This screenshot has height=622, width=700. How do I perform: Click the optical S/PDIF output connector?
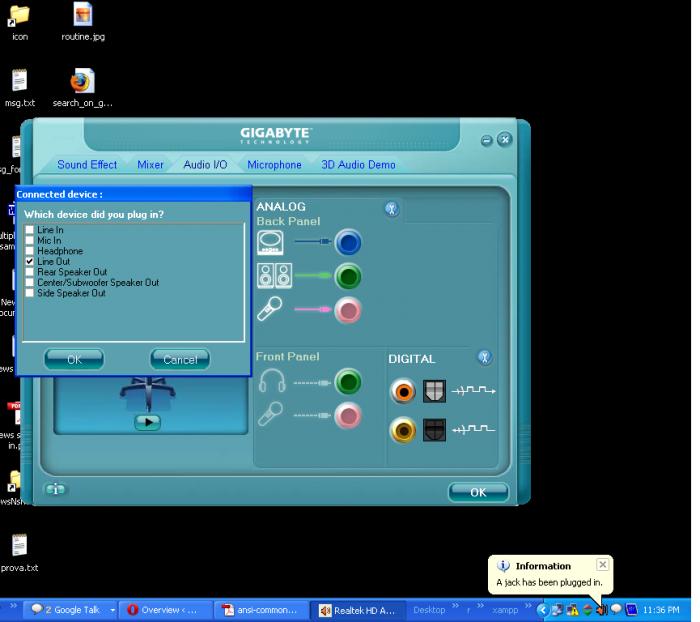click(434, 392)
